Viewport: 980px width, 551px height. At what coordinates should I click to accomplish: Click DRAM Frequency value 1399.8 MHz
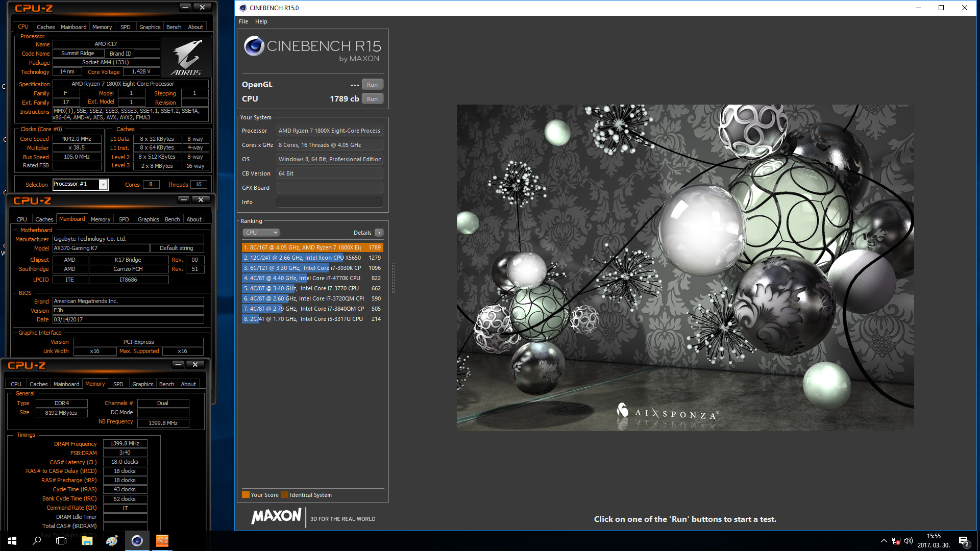[125, 444]
